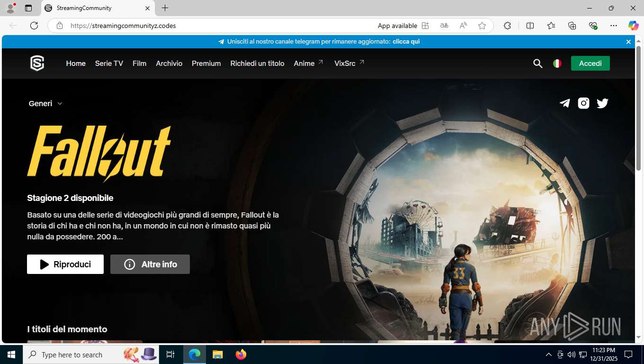Follow the 'clicca qui' Telegram link
The height and width of the screenshot is (364, 644).
click(406, 42)
